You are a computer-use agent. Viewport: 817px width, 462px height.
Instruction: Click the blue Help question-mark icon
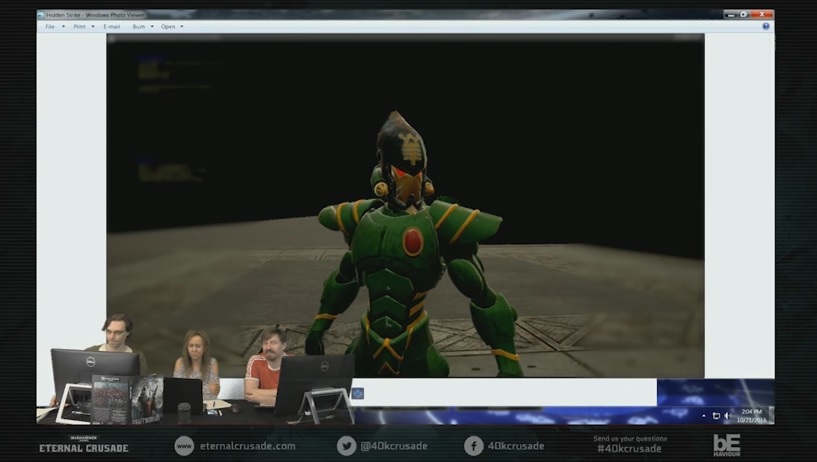point(765,26)
